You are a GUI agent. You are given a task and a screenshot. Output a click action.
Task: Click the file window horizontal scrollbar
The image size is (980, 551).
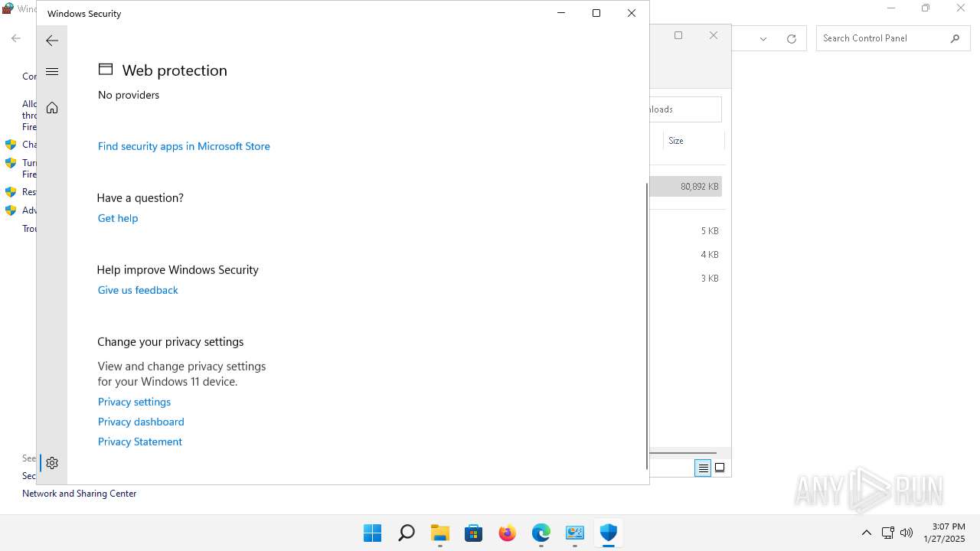click(683, 453)
